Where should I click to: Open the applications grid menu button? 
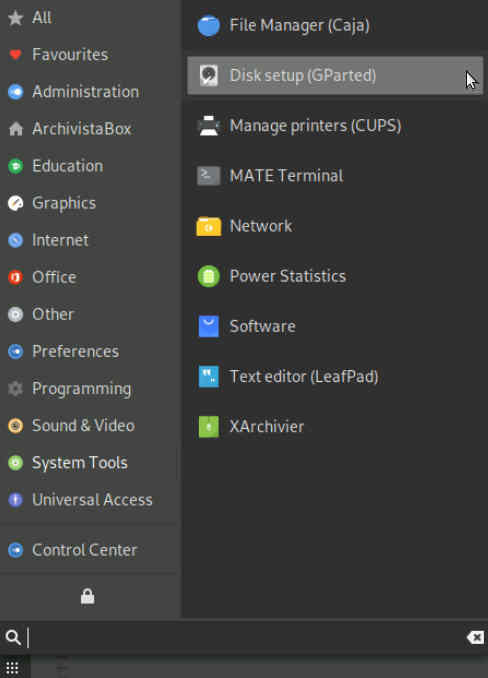(12, 668)
